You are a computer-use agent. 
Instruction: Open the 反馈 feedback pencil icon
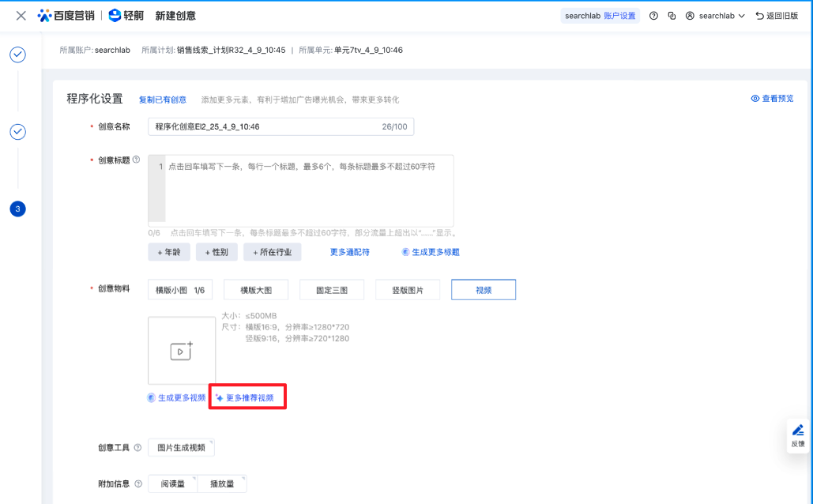[797, 434]
